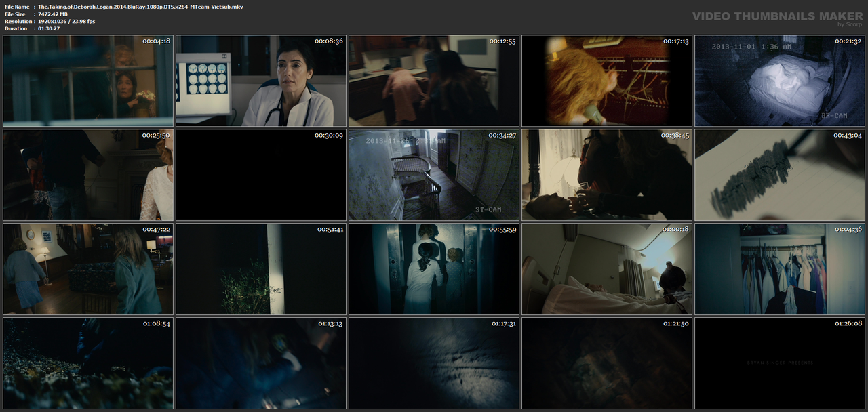Click the thumbnail stamped 01:17:31

(x=434, y=363)
